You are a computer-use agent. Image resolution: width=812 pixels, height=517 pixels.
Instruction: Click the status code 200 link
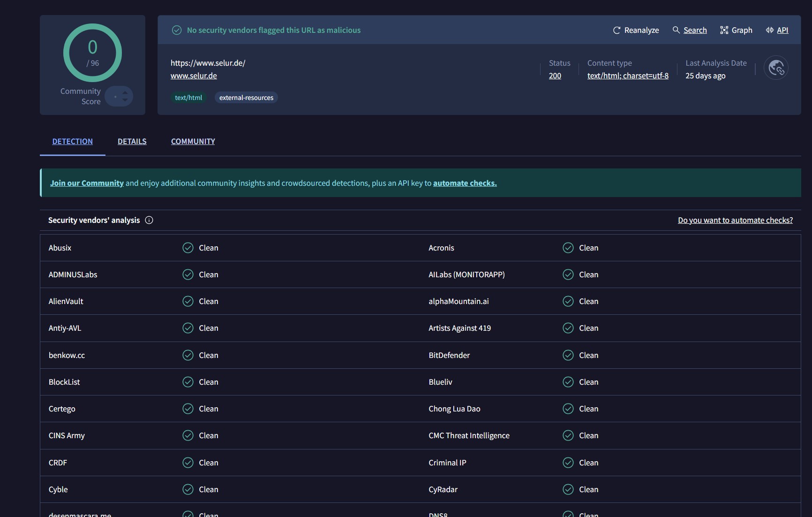coord(555,76)
